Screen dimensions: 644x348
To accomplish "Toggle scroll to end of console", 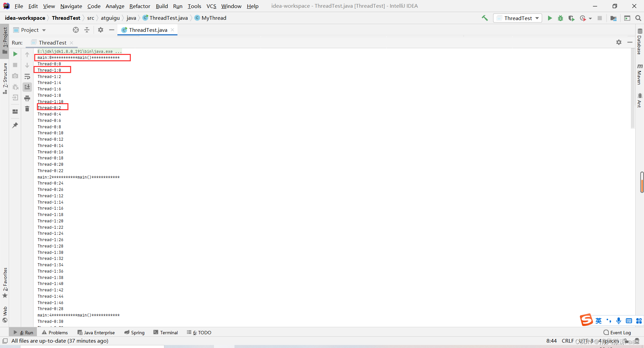I will click(x=27, y=87).
